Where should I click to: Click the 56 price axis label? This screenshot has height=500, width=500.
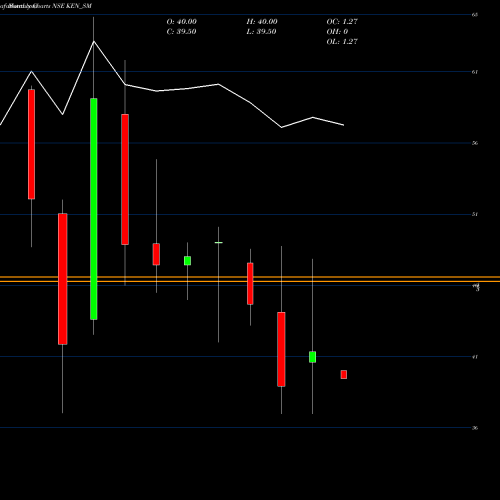pyautogui.click(x=475, y=143)
